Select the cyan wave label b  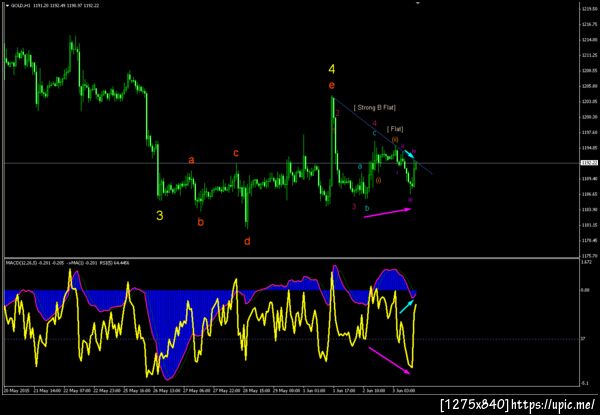(x=367, y=208)
